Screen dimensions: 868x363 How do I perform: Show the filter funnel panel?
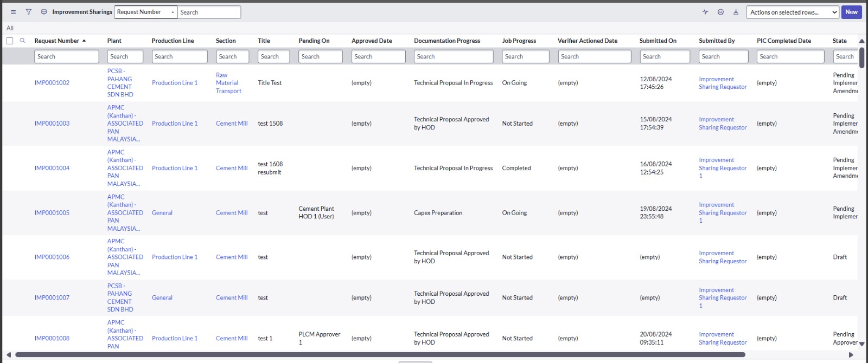pyautogui.click(x=29, y=12)
